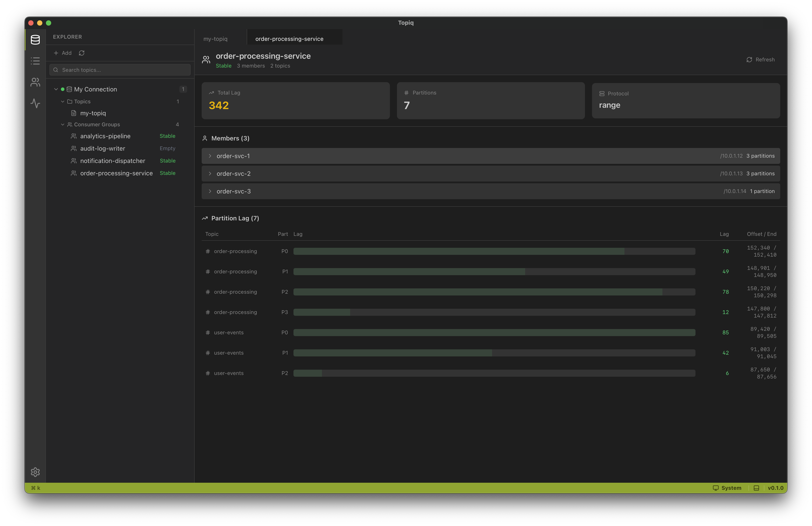Screen dimensions: 812x526
Task: Click the command palette shortcut in status bar
Action: tap(36, 488)
